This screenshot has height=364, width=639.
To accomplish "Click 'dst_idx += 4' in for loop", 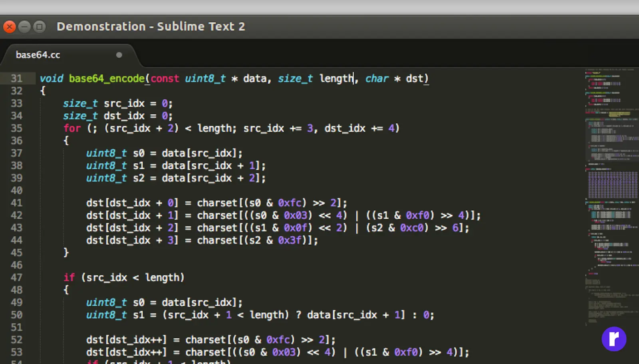I will [359, 128].
